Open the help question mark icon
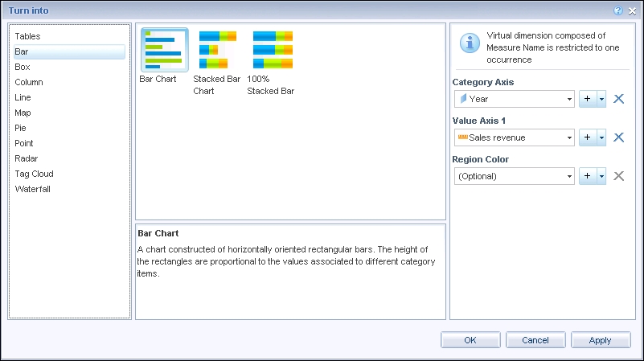This screenshot has width=644, height=361. point(617,11)
